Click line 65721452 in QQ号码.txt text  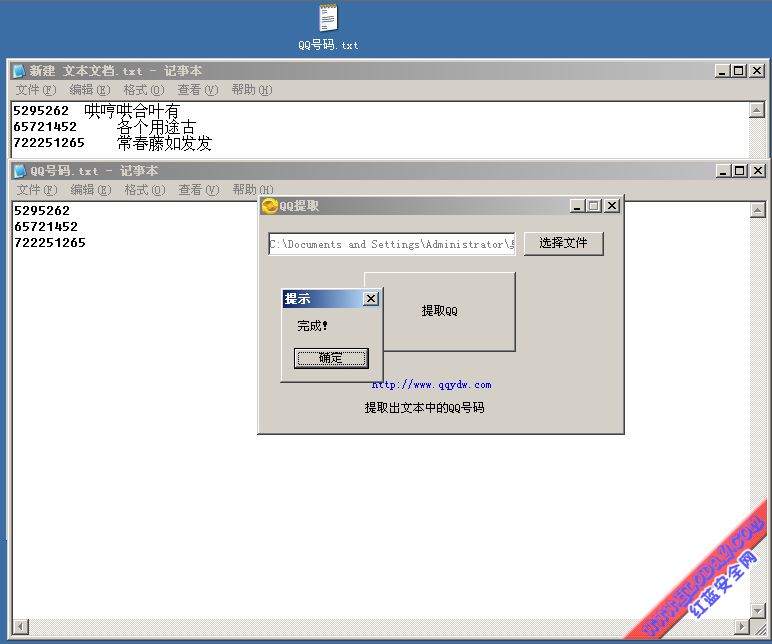[46, 226]
